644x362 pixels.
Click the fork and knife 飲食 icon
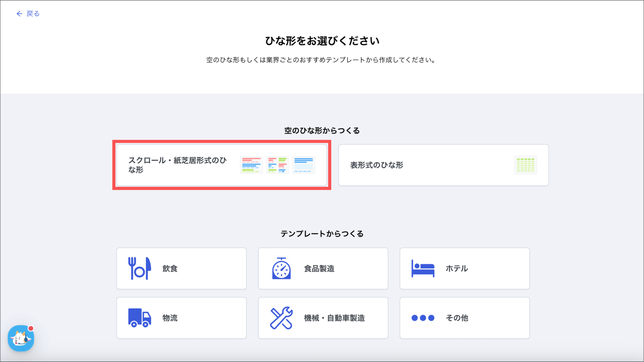[x=139, y=268]
